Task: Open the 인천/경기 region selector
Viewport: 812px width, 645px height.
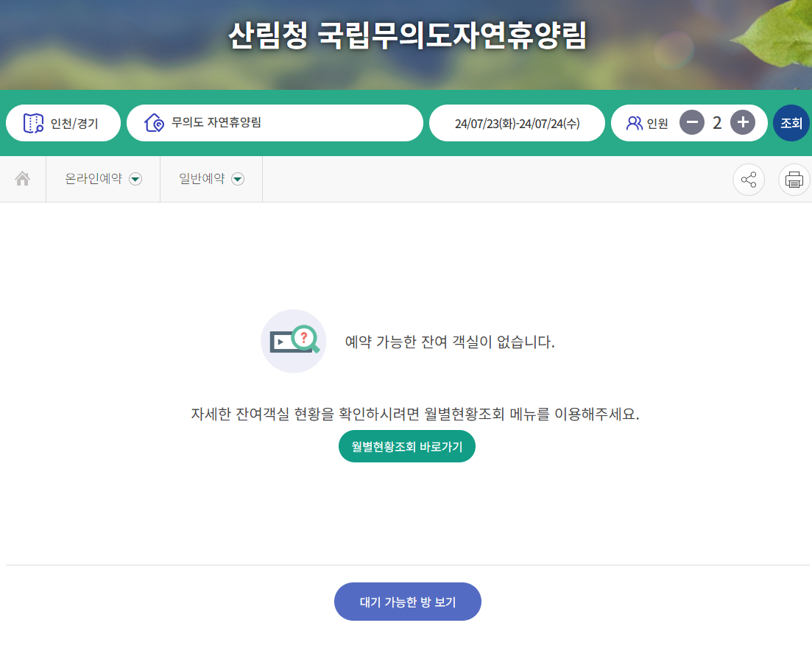Action: click(63, 123)
